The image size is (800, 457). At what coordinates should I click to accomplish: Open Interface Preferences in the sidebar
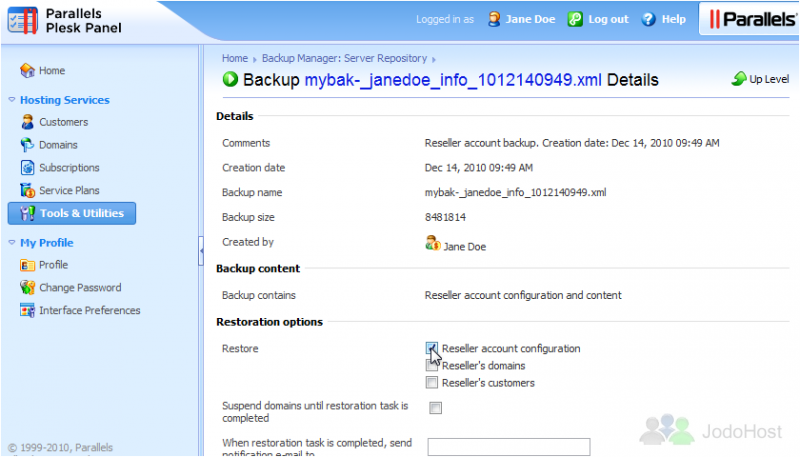(90, 310)
